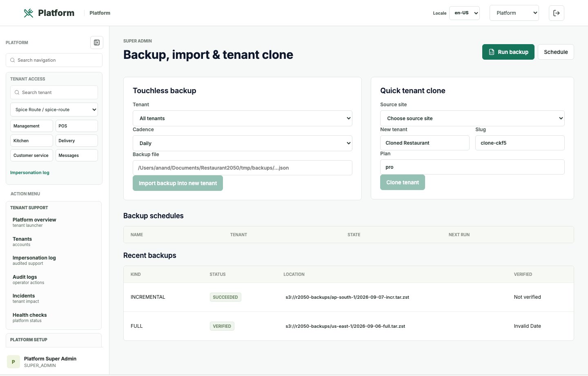This screenshot has height=376, width=588.
Task: Click the Kitchen tenant access button
Action: coord(31,141)
